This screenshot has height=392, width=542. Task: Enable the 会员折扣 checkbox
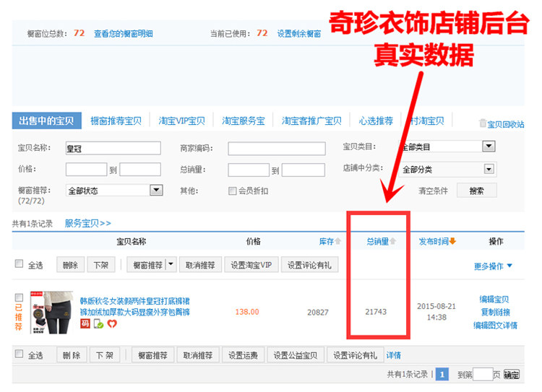click(232, 191)
